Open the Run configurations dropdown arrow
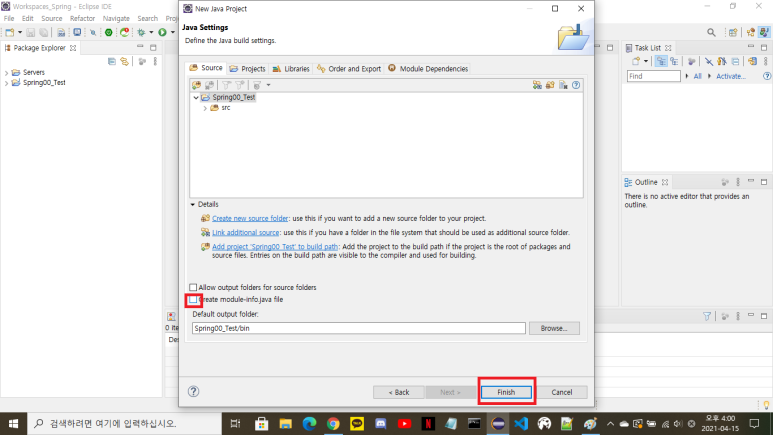The width and height of the screenshot is (773, 435). pyautogui.click(x=173, y=33)
